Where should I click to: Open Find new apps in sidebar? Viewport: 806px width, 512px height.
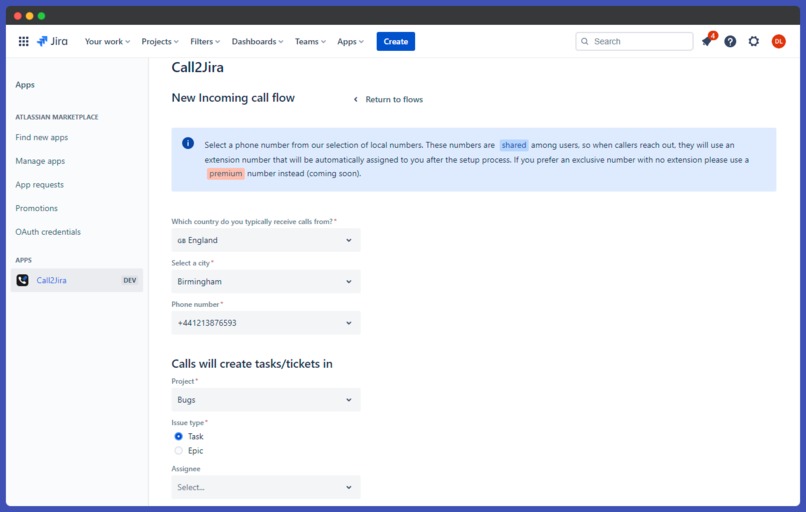[42, 137]
